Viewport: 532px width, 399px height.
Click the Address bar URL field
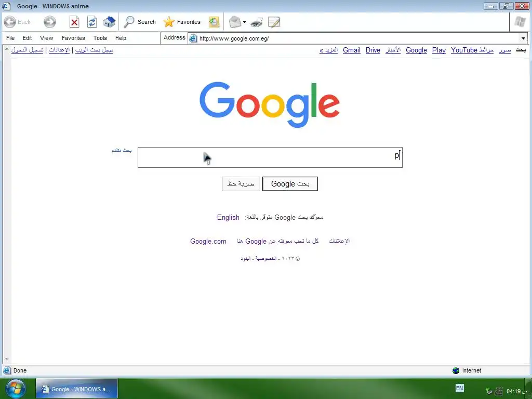tap(358, 38)
